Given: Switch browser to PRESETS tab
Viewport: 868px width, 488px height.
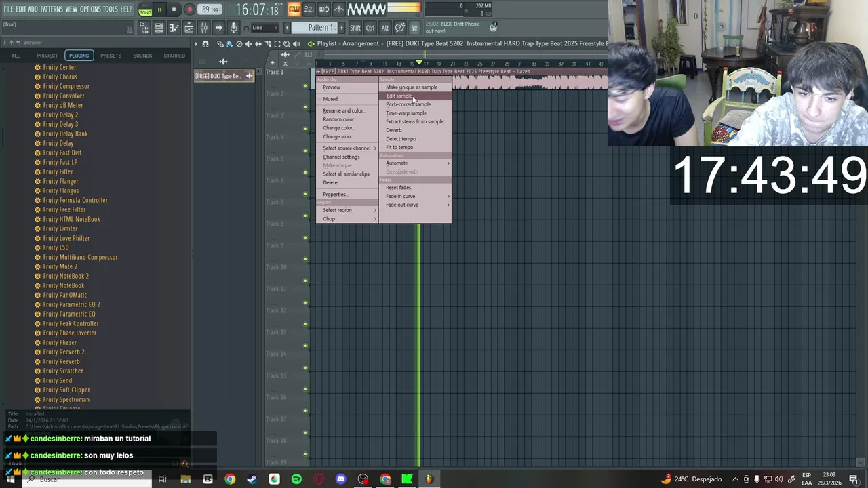Looking at the screenshot, I should coord(111,56).
